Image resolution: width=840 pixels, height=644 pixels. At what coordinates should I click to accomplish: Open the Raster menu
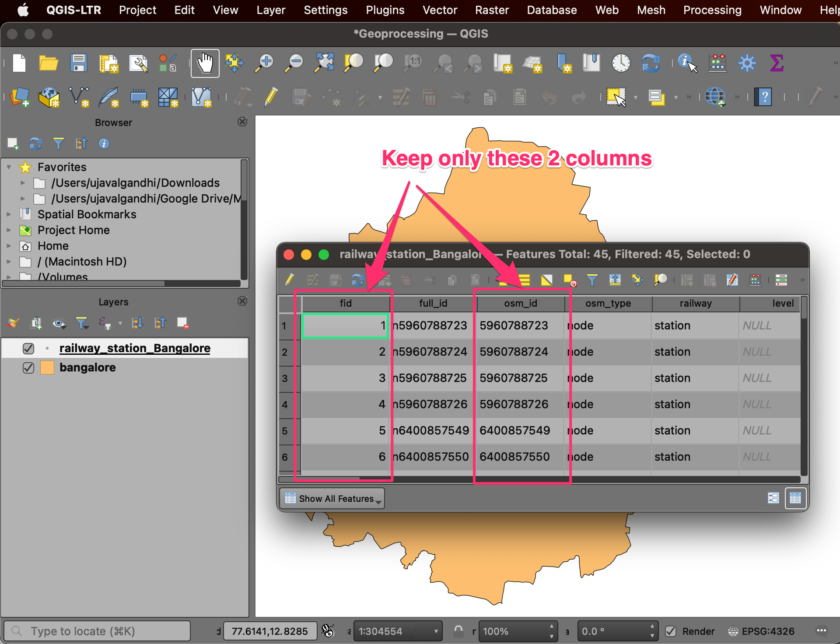(492, 10)
